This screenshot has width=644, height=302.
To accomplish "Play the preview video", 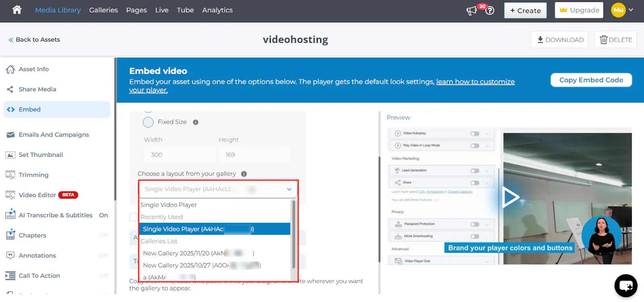I will pyautogui.click(x=510, y=197).
